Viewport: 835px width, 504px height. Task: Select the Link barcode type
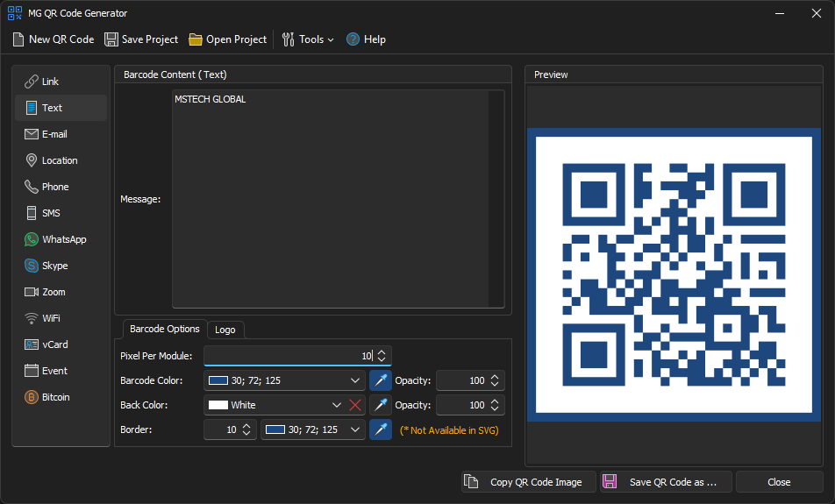pos(61,82)
